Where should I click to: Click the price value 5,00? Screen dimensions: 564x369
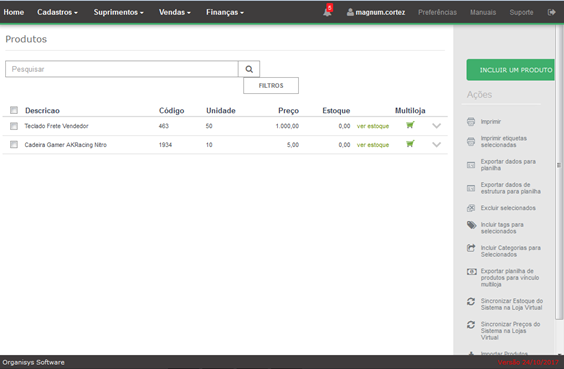pos(293,145)
